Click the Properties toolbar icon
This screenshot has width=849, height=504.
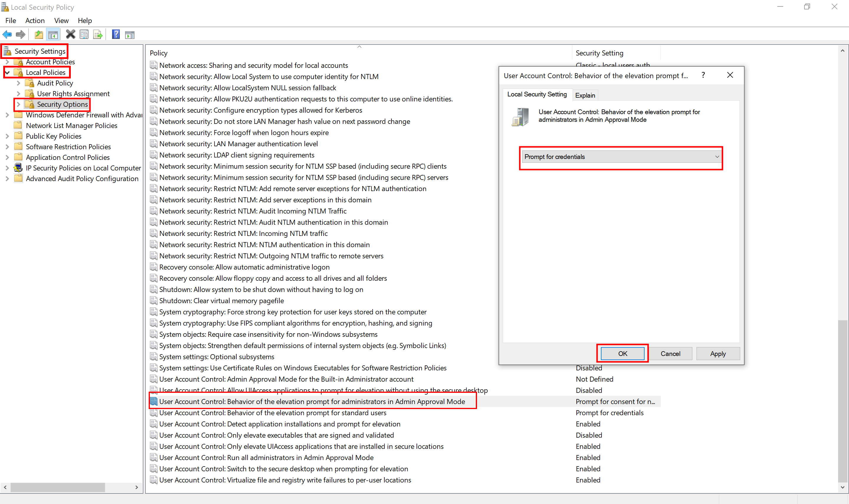click(x=84, y=34)
